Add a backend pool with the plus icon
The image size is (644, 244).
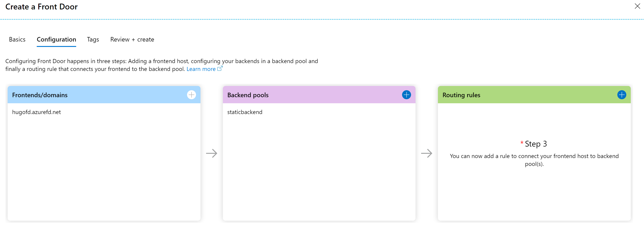pyautogui.click(x=406, y=95)
